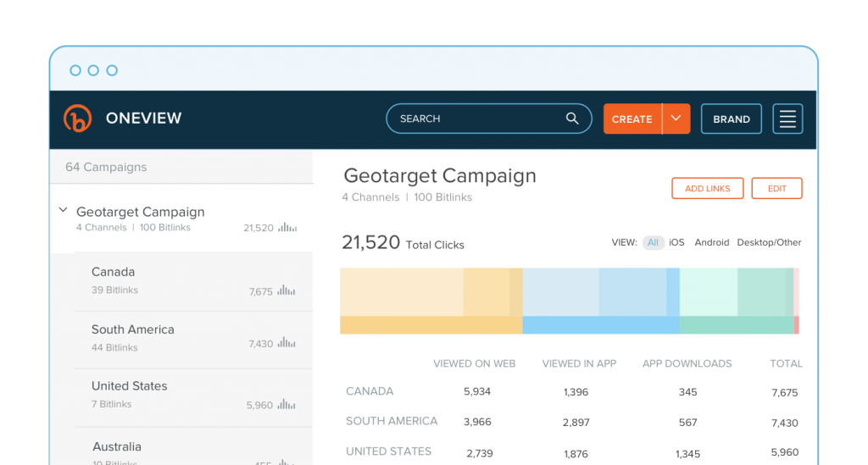Switch view filter to iOS
The image size is (868, 465).
(x=676, y=242)
